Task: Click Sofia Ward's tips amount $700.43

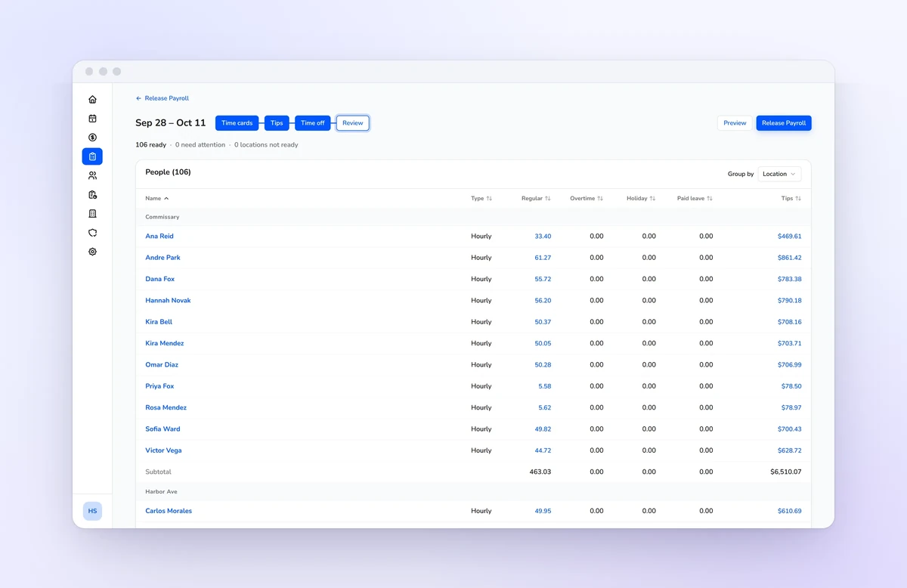Action: [x=790, y=429]
